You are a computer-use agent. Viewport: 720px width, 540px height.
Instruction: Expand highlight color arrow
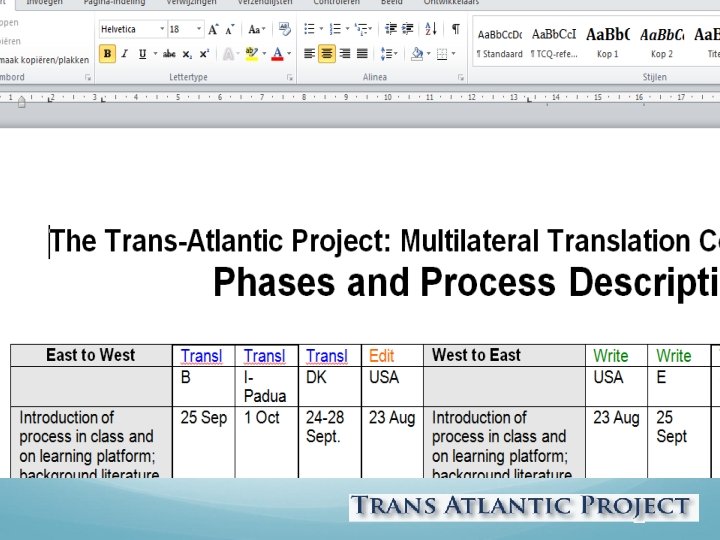(x=264, y=54)
